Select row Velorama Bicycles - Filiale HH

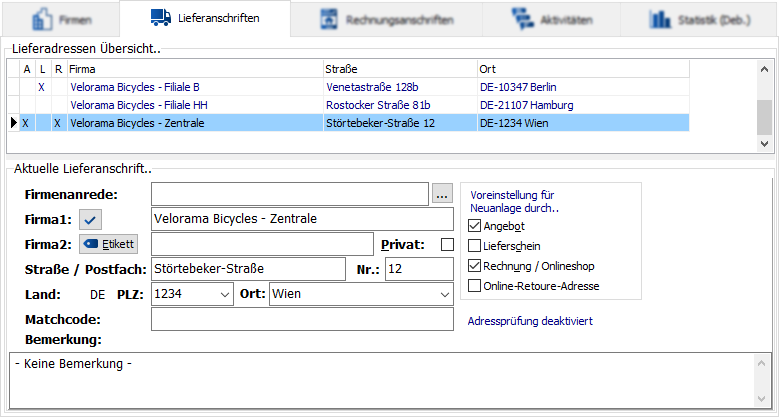tap(349, 105)
